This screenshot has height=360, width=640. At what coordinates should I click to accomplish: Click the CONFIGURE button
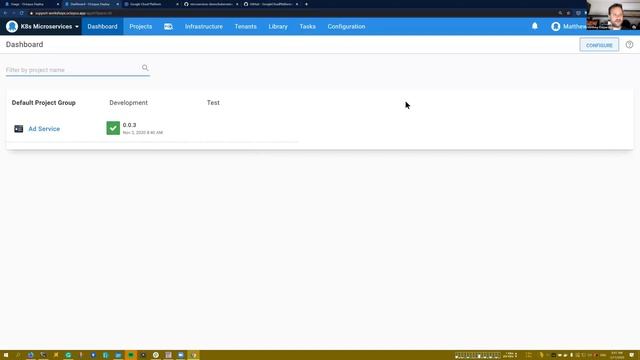coord(599,45)
